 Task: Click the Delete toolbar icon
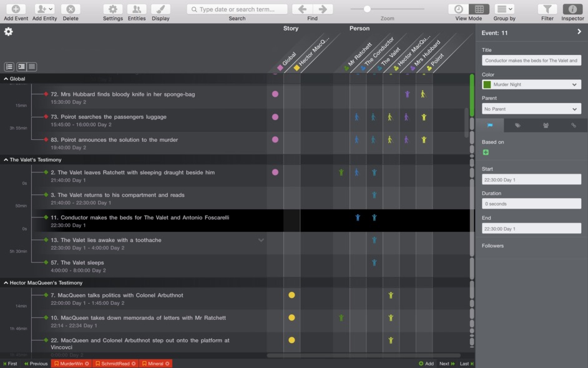(x=70, y=10)
